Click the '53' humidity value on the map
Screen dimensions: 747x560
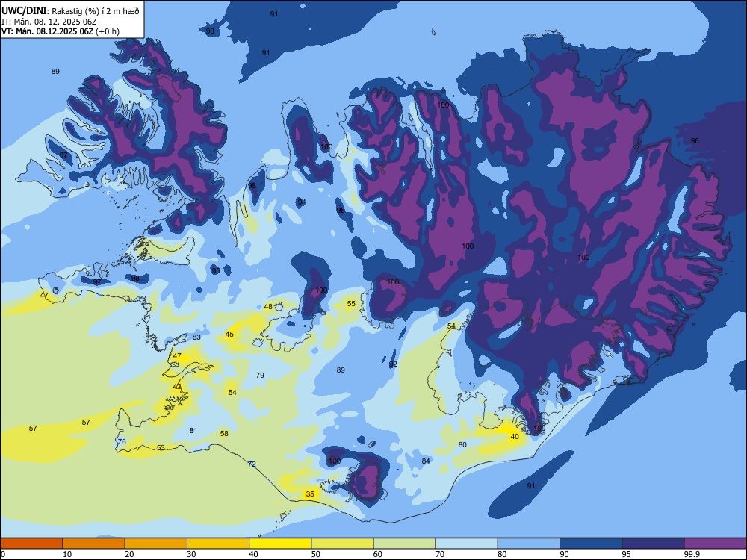pyautogui.click(x=161, y=447)
